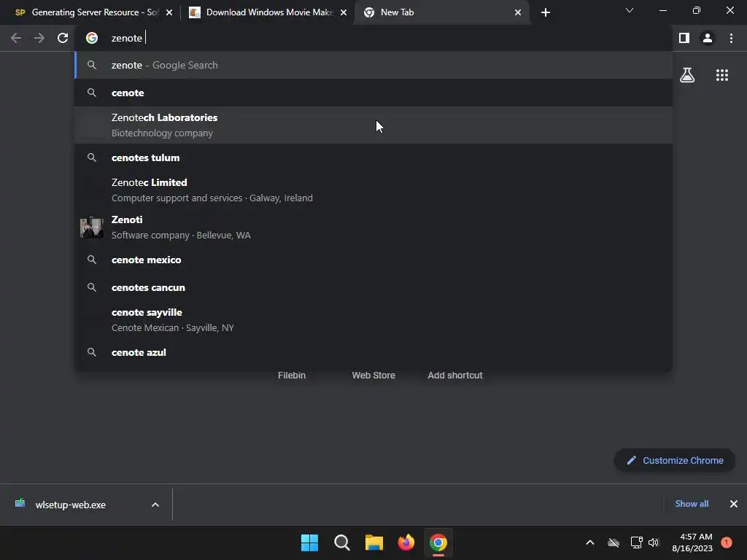Close the New Tab tab
747x560 pixels.
(x=518, y=12)
